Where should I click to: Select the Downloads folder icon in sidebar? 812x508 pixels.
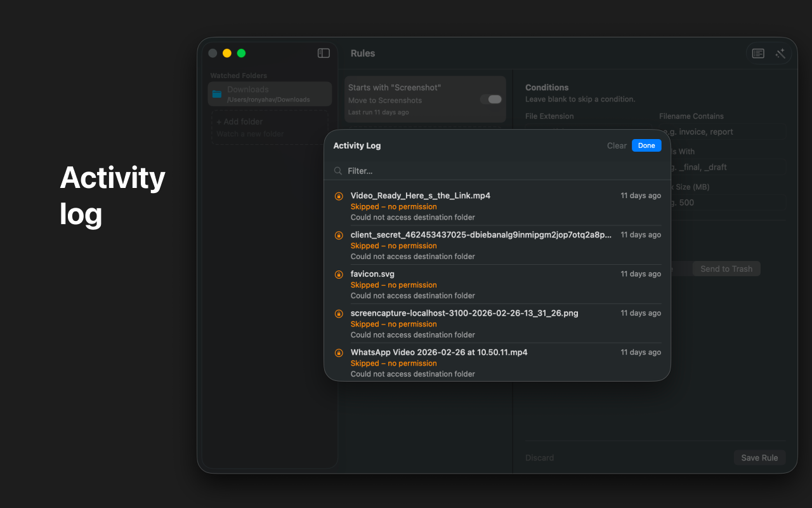pyautogui.click(x=217, y=94)
